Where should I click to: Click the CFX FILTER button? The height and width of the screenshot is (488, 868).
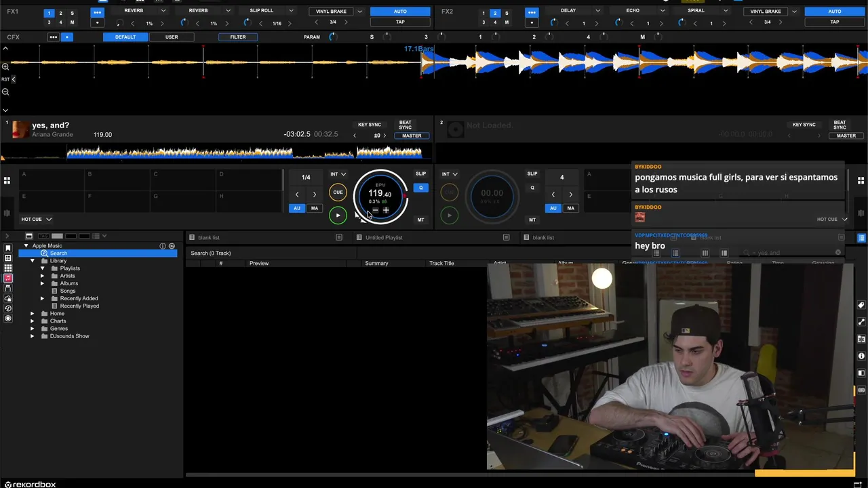tap(237, 37)
